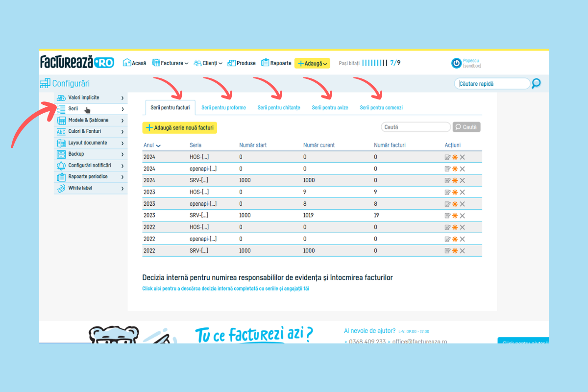
Task: Switch to Serii pentru chitanțe tab
Action: tap(279, 108)
